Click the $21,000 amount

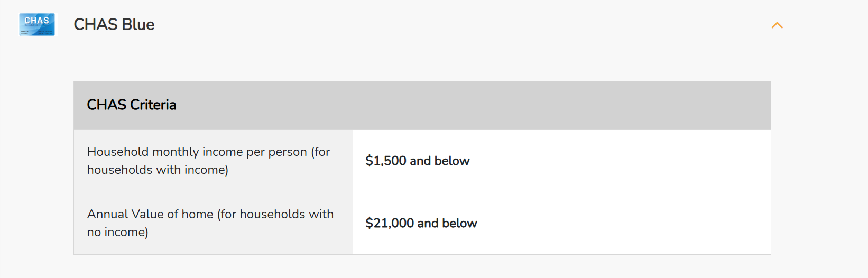point(390,223)
